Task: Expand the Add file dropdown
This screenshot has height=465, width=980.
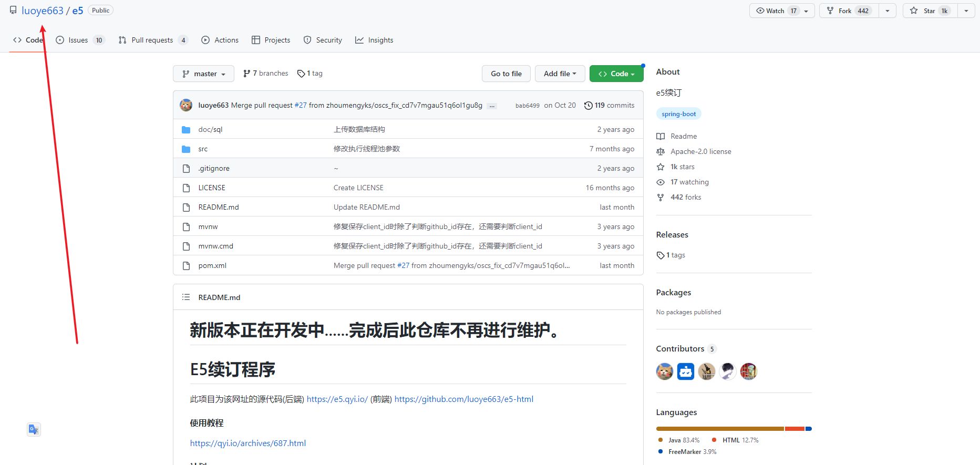Action: (x=560, y=74)
